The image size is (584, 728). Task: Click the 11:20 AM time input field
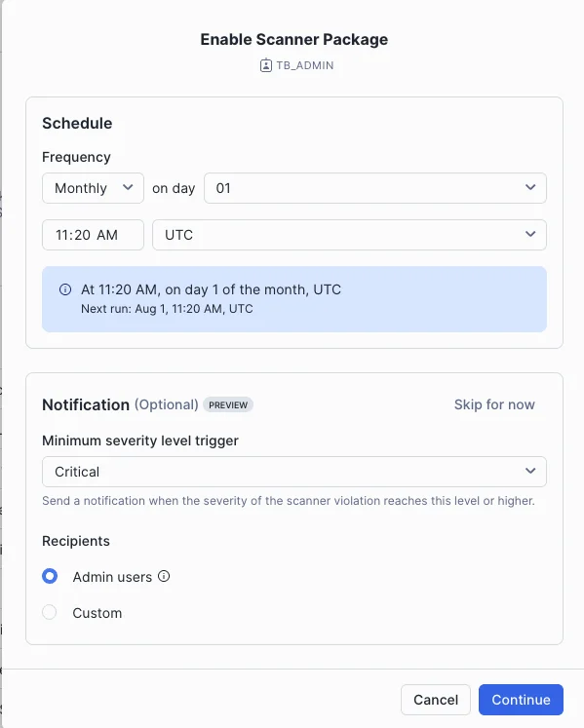coord(93,235)
